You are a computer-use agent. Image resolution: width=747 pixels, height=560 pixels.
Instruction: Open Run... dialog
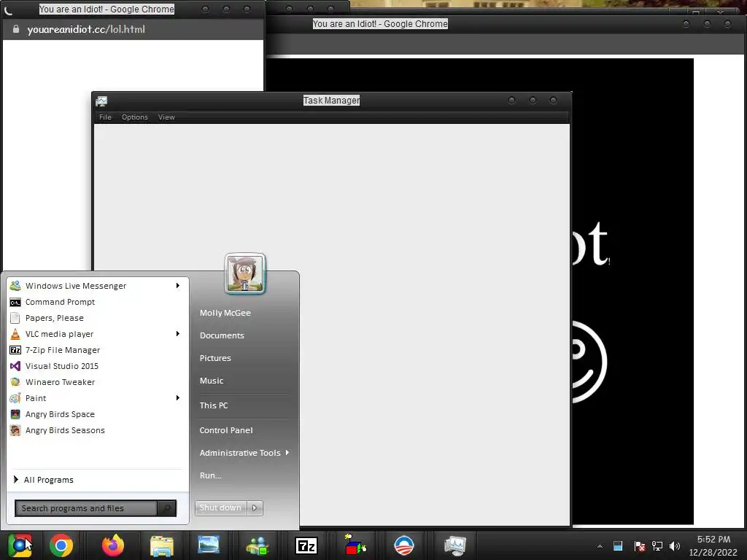tap(211, 475)
